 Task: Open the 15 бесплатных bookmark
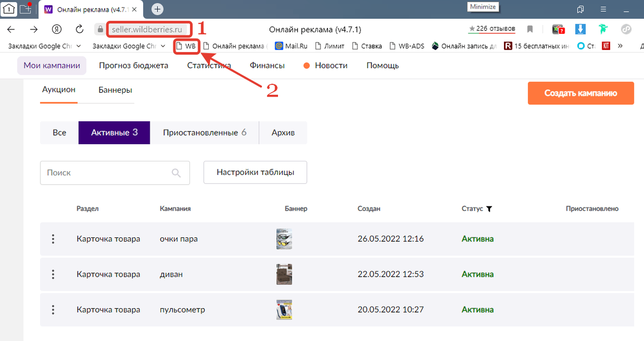537,46
